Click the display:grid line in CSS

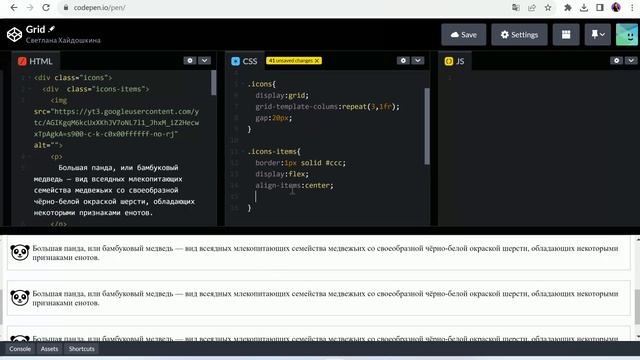282,95
